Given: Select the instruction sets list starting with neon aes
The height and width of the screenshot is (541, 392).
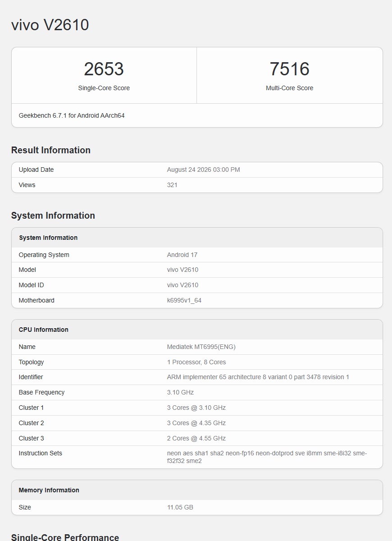Looking at the screenshot, I should (267, 457).
